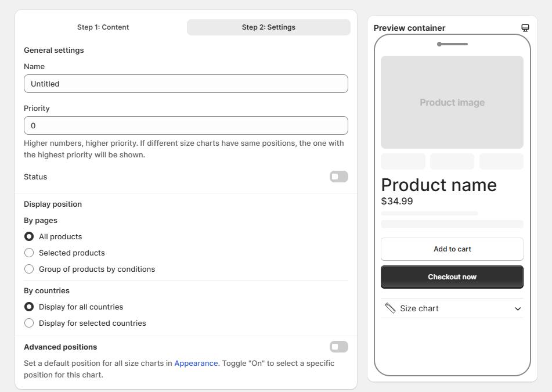Expand the Size chart chevron arrow
Viewport: 552px width, 392px height.
(x=518, y=309)
